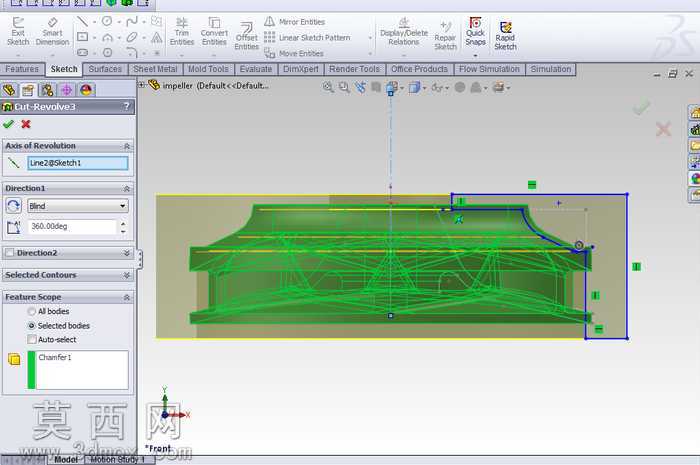Open the Flow Simulation tab
Viewport: 700px width, 465px height.
click(x=489, y=69)
